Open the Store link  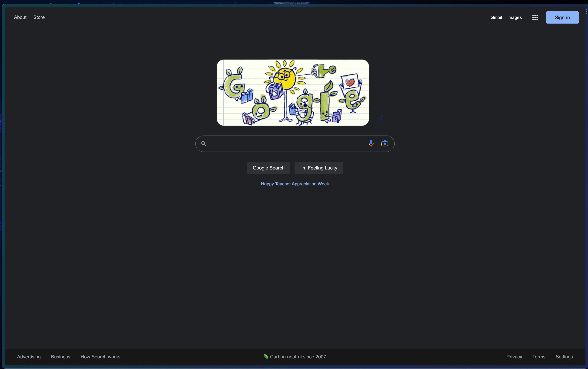coord(39,17)
